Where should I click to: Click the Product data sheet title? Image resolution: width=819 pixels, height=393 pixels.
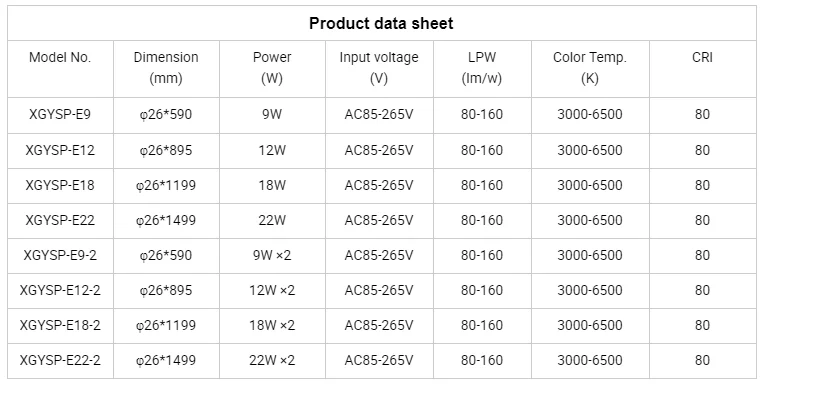coord(381,24)
